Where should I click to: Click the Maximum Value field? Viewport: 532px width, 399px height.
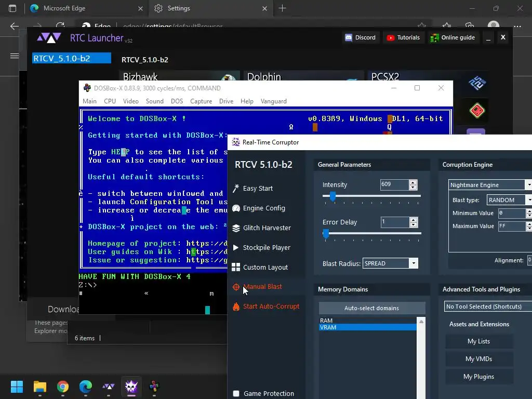[512, 226]
